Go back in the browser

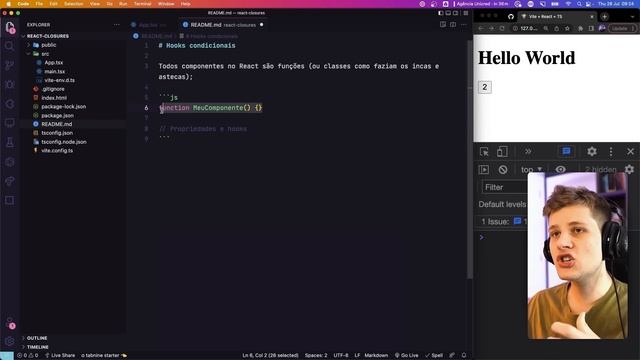(x=481, y=28)
